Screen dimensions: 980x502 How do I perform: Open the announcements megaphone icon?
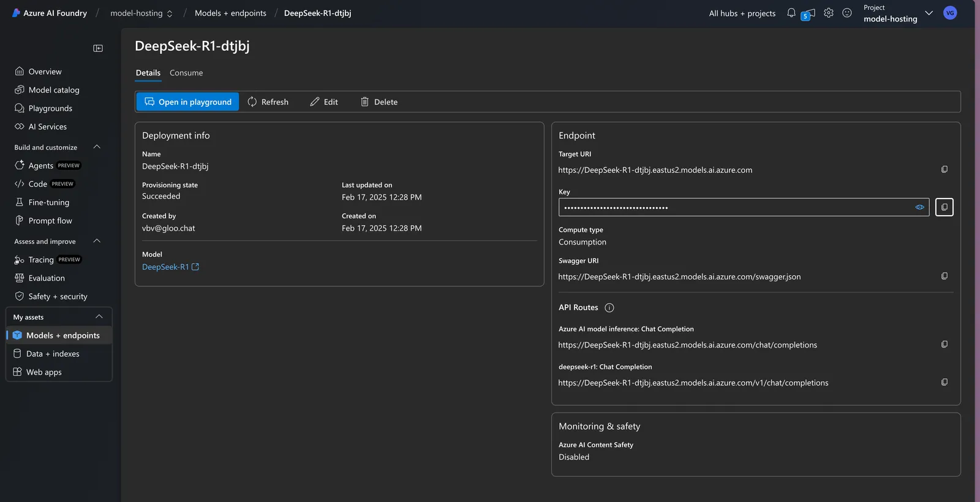click(809, 13)
